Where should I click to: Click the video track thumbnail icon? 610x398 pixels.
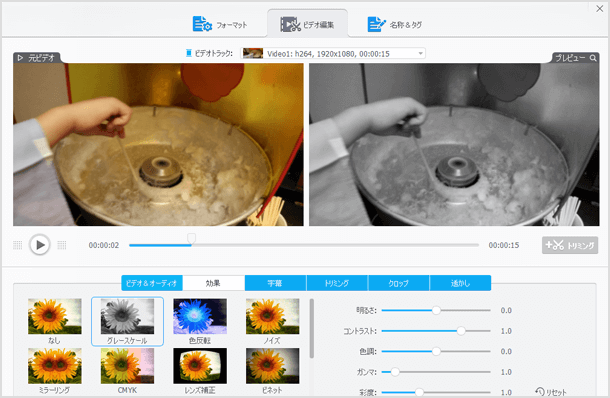pyautogui.click(x=253, y=53)
